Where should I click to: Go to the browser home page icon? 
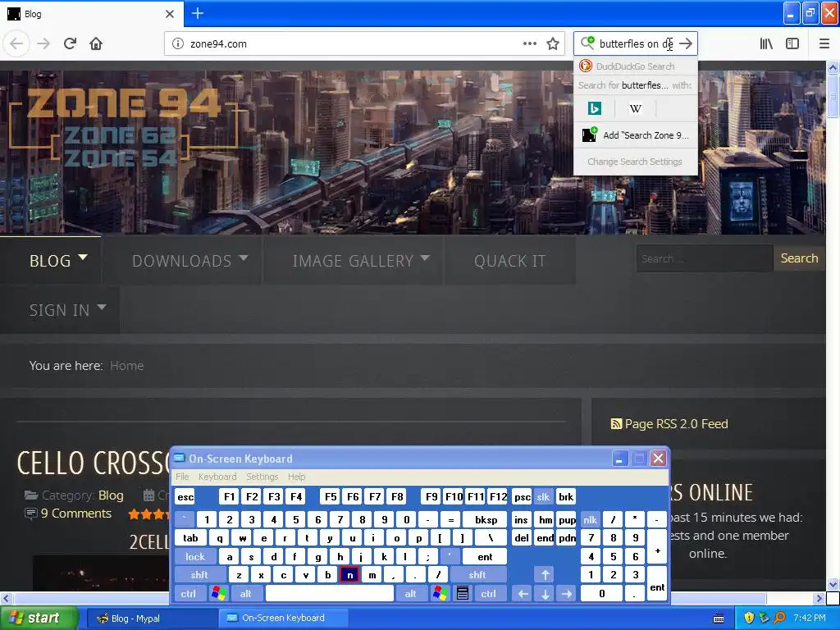[x=96, y=43]
